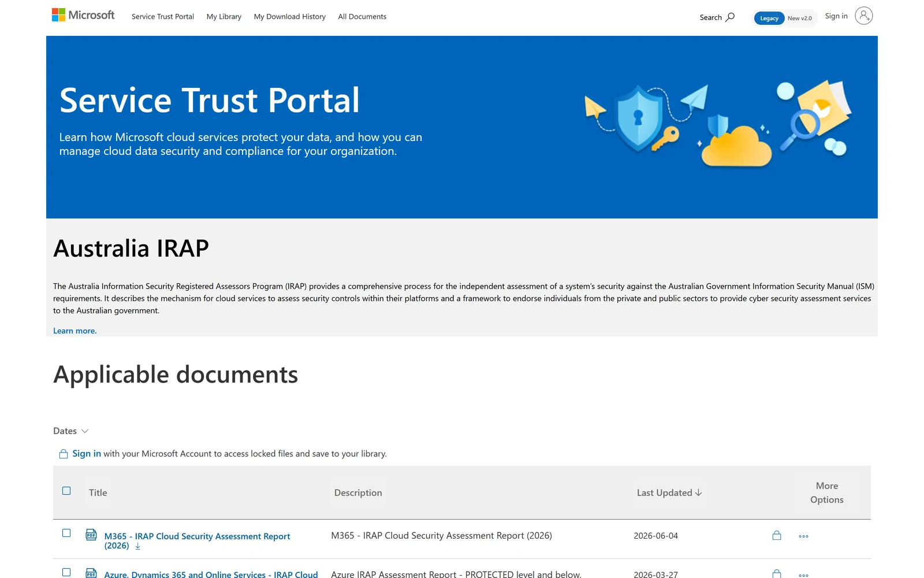924x578 pixels.
Task: Click PDF icon of Azure Dynamics 365 report
Action: tap(91, 573)
